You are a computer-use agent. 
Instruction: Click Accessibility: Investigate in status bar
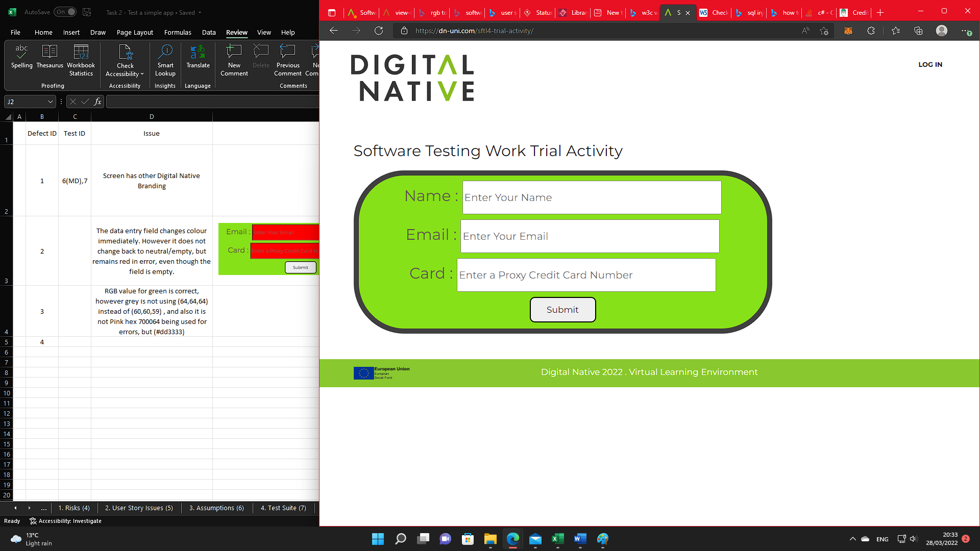[65, 521]
